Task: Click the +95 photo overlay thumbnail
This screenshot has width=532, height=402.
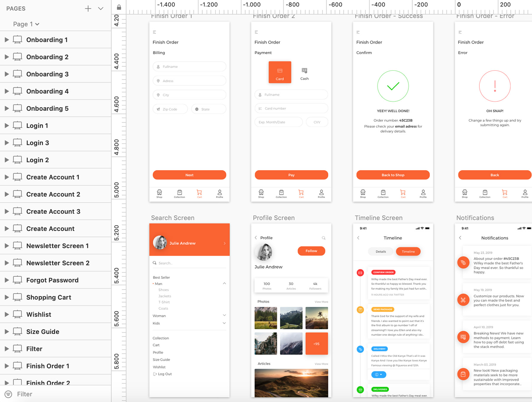Action: [317, 343]
